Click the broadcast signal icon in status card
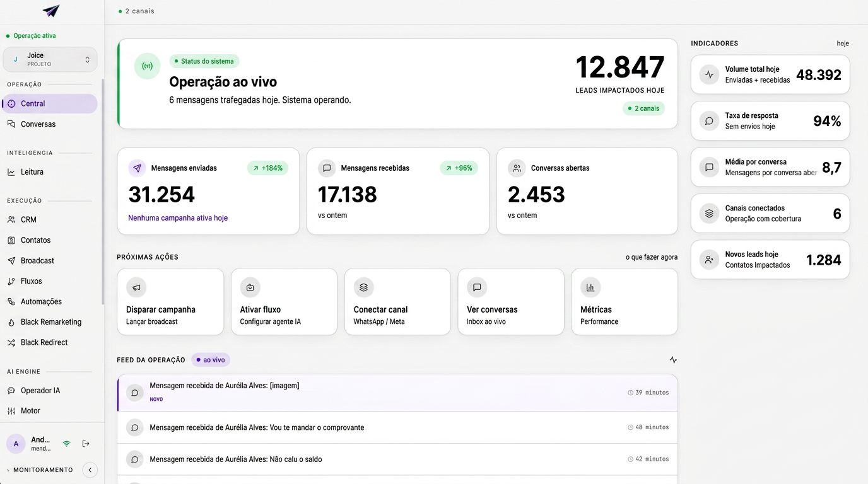This screenshot has height=484, width=868. coord(148,66)
